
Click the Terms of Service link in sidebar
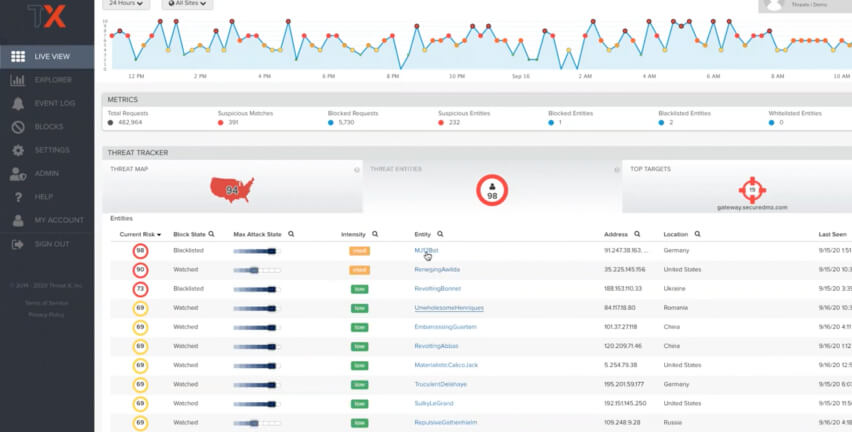[x=47, y=303]
